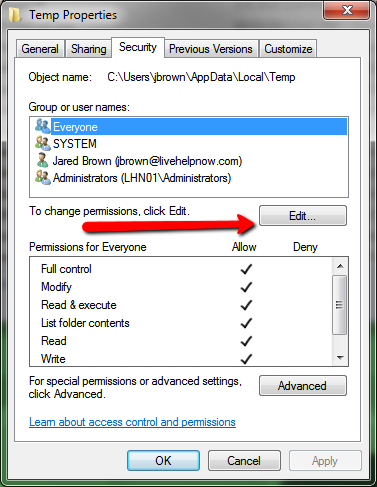Click the Jared Brown user icon
Viewport: 377px width, 487px height.
[x=42, y=160]
